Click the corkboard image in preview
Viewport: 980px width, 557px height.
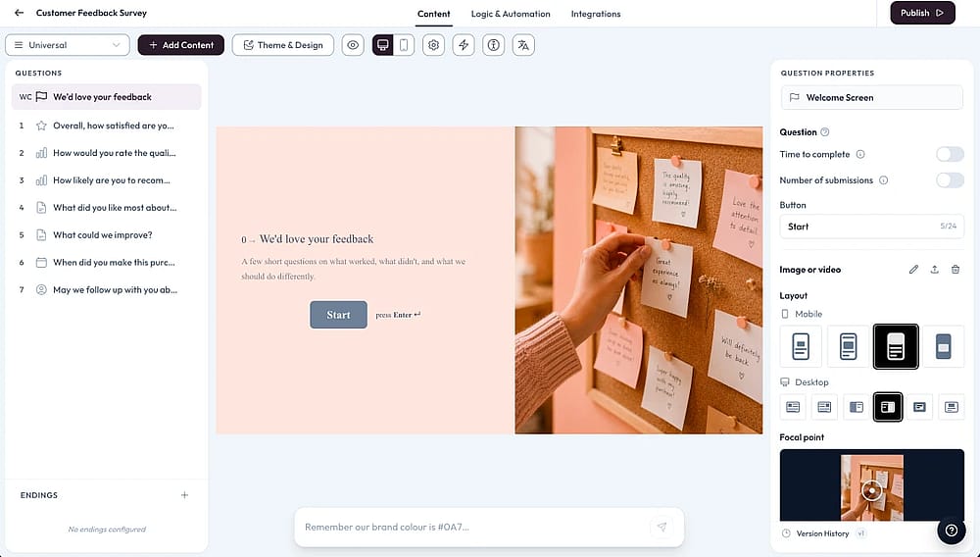tap(638, 280)
